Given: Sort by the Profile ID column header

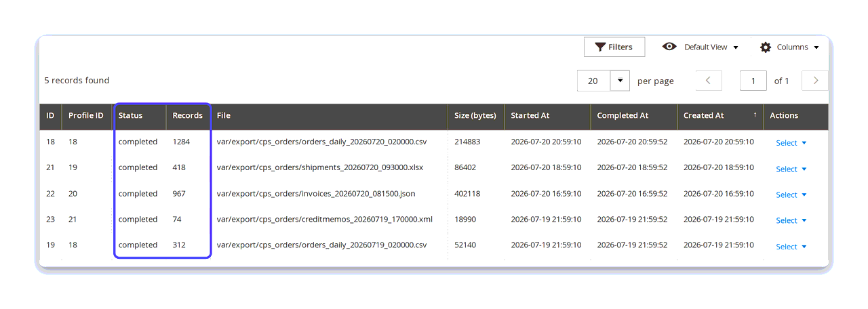Looking at the screenshot, I should click(86, 116).
